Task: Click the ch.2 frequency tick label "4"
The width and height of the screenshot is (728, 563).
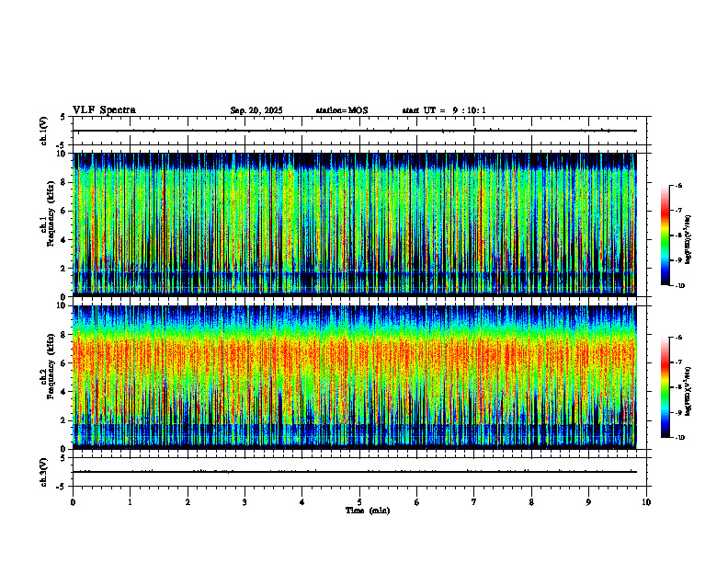Action: 63,392
